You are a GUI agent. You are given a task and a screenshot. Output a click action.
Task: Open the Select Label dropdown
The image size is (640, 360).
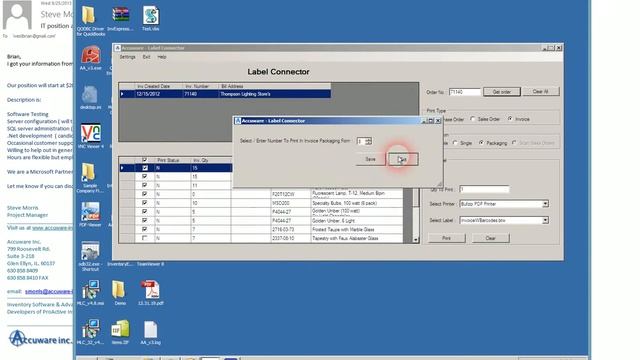tap(545, 220)
